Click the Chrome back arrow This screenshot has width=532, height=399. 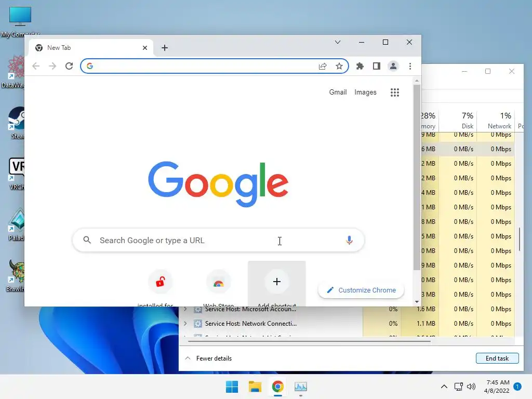tap(36, 66)
